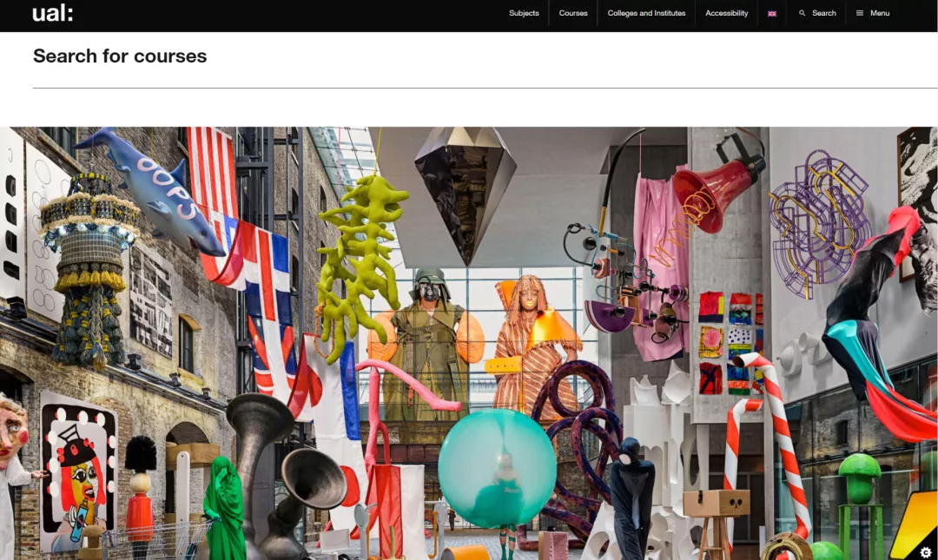Viewport: 938px width, 560px height.
Task: Click the hamburger menu icon
Action: coord(860,13)
